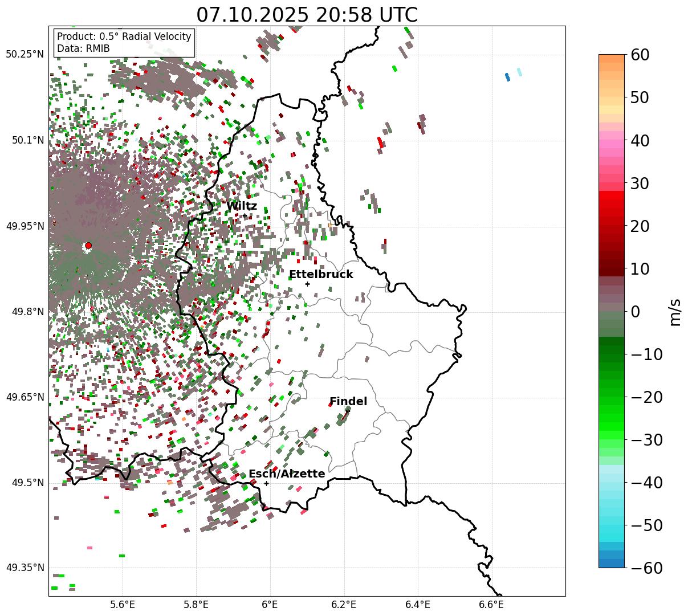The image size is (688, 616).
Task: Select the Wiltz map label
Action: click(242, 206)
